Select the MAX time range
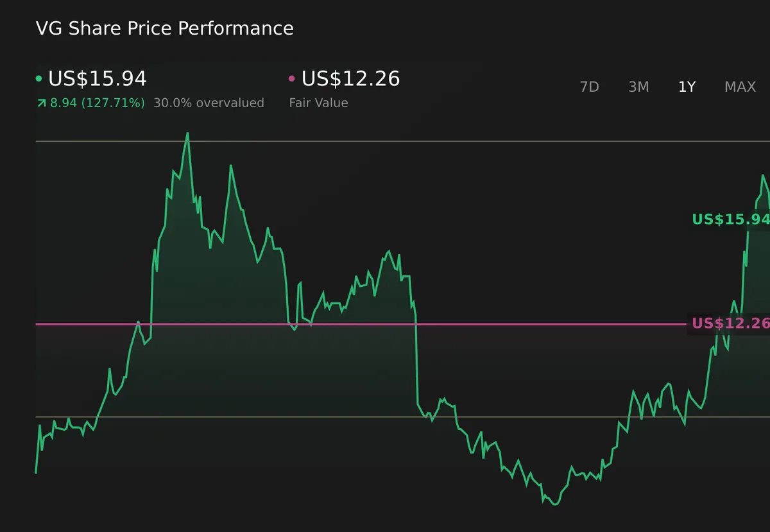This screenshot has width=770, height=532. 740,87
